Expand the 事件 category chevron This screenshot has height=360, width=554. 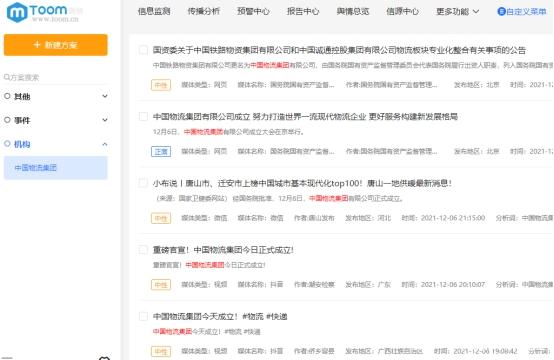coord(105,120)
